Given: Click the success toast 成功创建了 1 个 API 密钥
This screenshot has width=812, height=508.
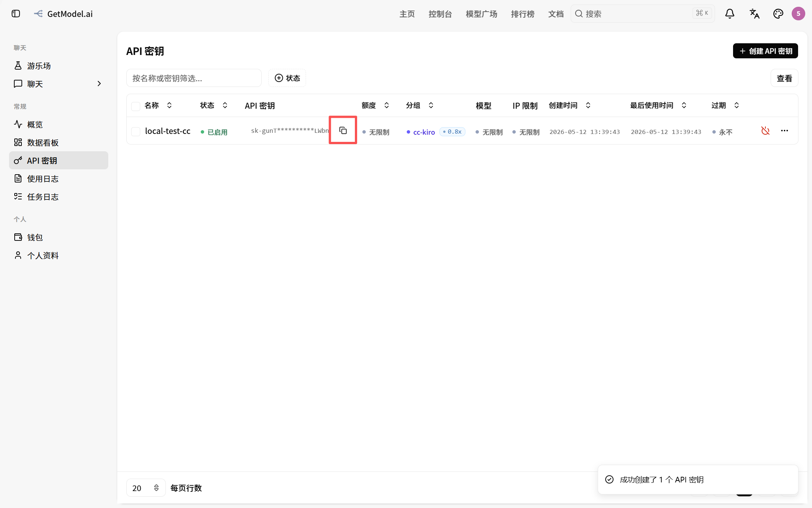Looking at the screenshot, I should point(698,479).
